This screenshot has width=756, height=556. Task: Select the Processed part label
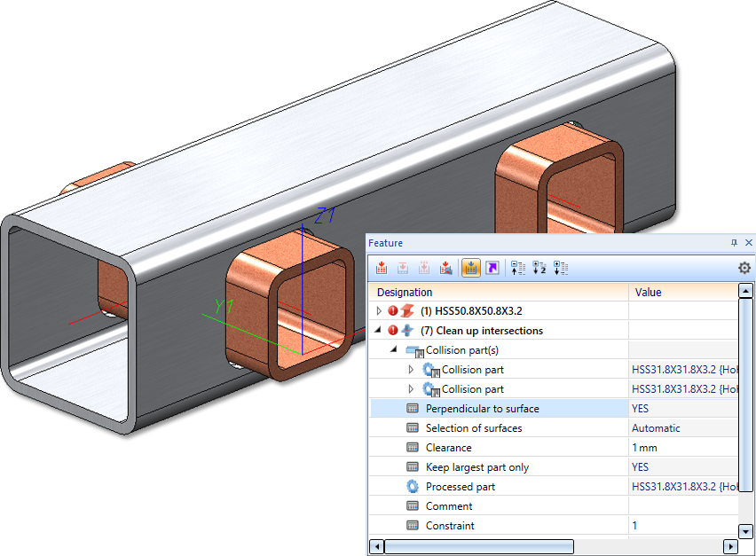pos(460,487)
